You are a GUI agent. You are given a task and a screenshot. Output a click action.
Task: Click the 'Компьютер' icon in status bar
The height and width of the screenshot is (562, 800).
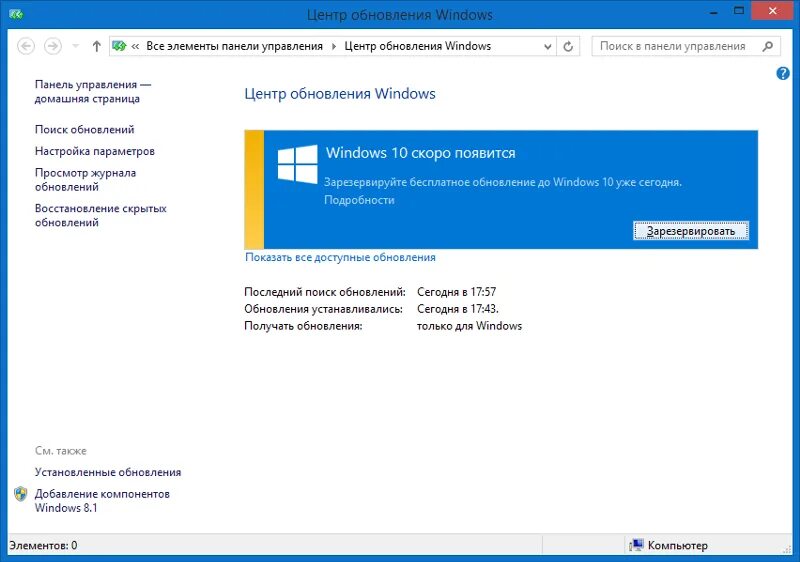pos(636,545)
